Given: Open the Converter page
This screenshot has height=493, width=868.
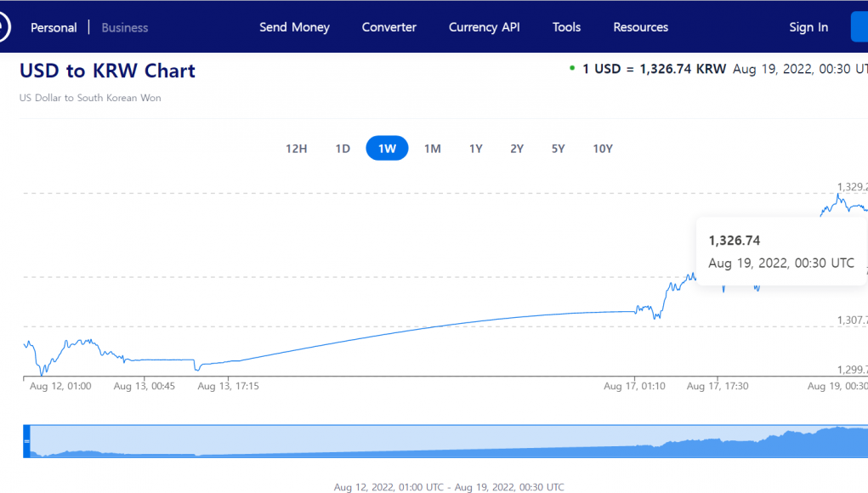Looking at the screenshot, I should (389, 27).
